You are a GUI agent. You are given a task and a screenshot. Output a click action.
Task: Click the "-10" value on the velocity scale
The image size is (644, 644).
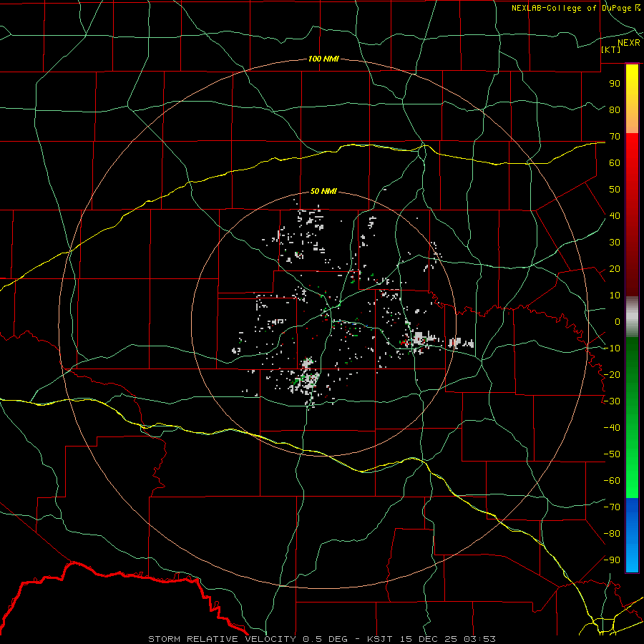[x=612, y=348]
